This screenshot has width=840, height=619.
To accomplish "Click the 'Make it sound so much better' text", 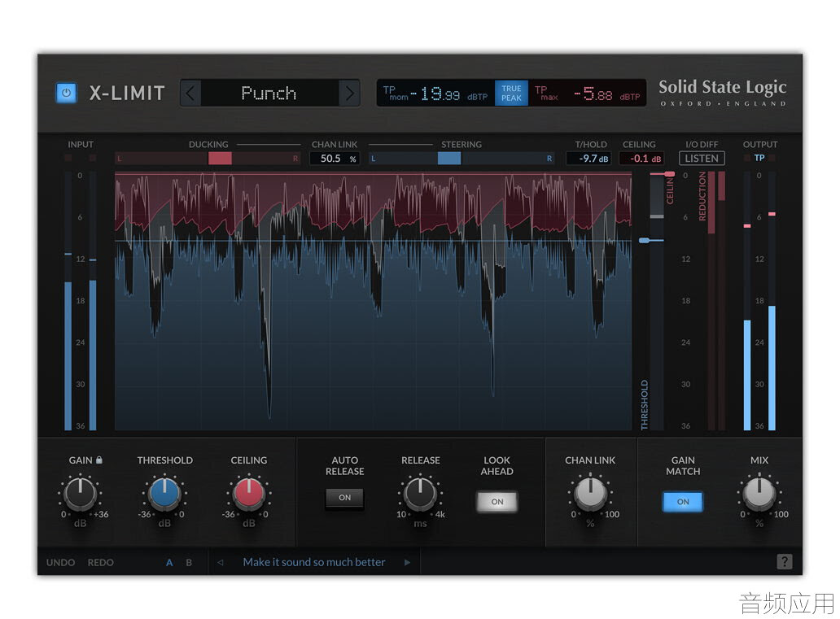I will tap(314, 562).
